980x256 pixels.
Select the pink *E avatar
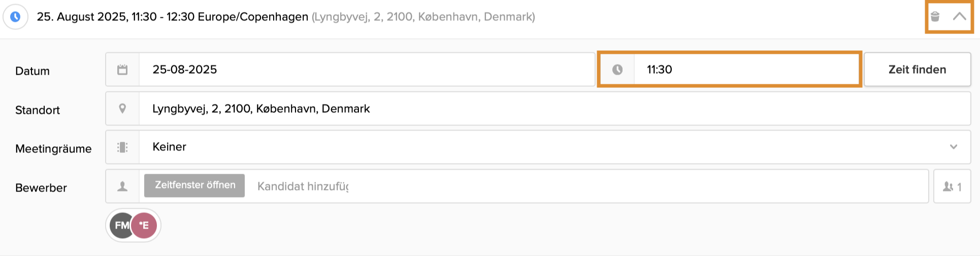(x=145, y=226)
